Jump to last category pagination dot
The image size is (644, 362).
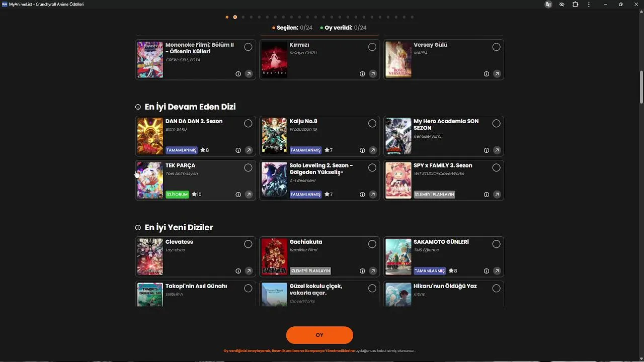pyautogui.click(x=412, y=17)
